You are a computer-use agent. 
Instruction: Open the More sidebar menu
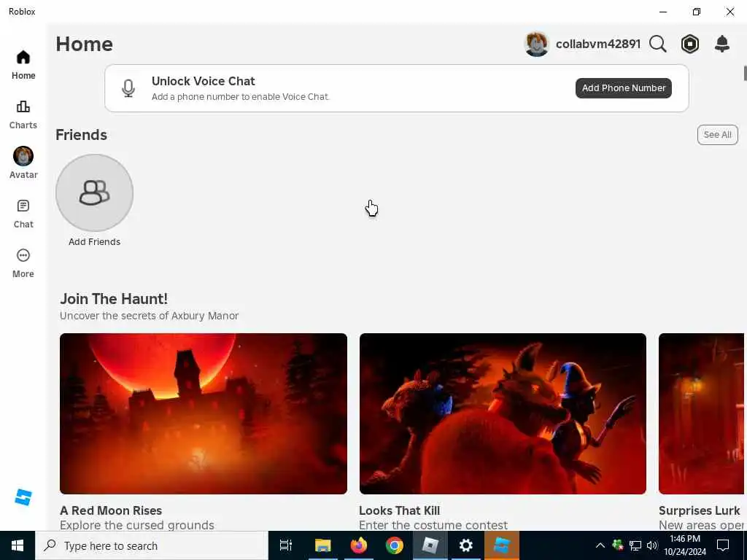23,263
